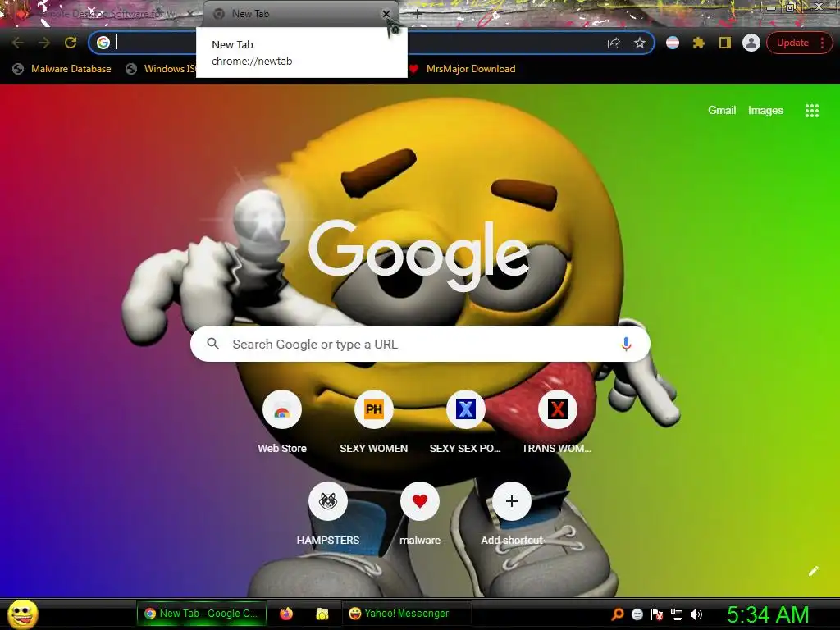Open the Extensions puzzle piece menu
Viewport: 840px width, 630px height.
[x=699, y=43]
